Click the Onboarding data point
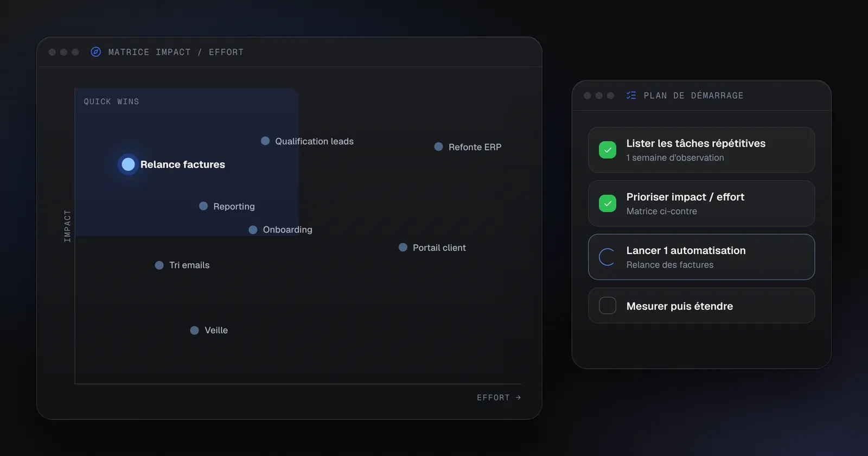This screenshot has height=456, width=868. pyautogui.click(x=253, y=230)
